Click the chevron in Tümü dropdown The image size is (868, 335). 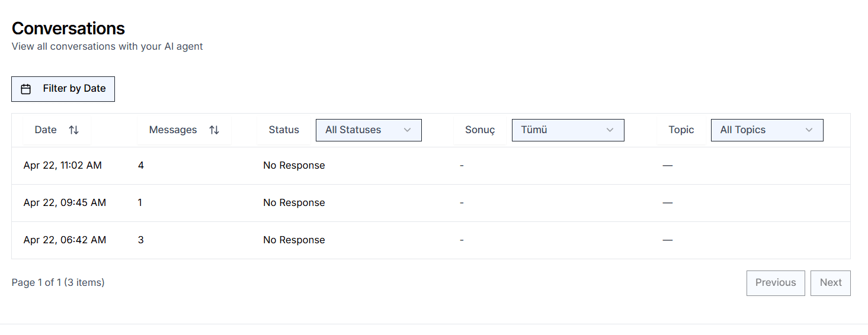(610, 130)
